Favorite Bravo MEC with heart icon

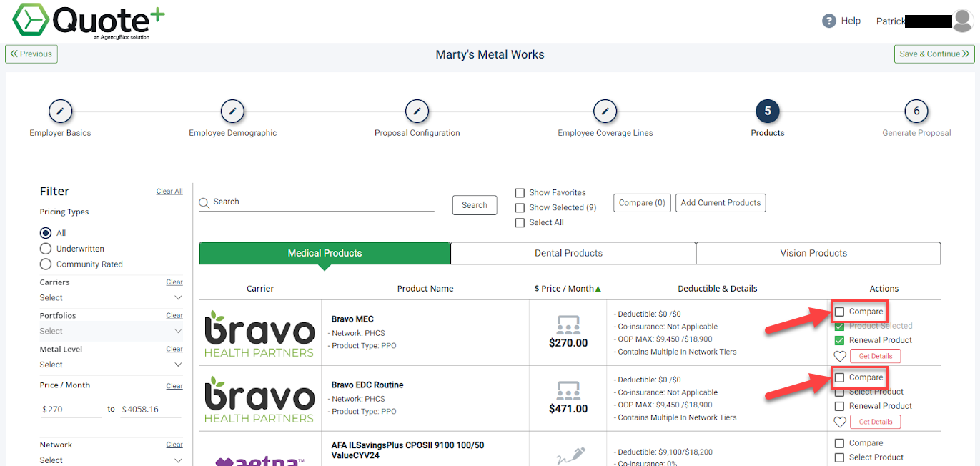840,356
